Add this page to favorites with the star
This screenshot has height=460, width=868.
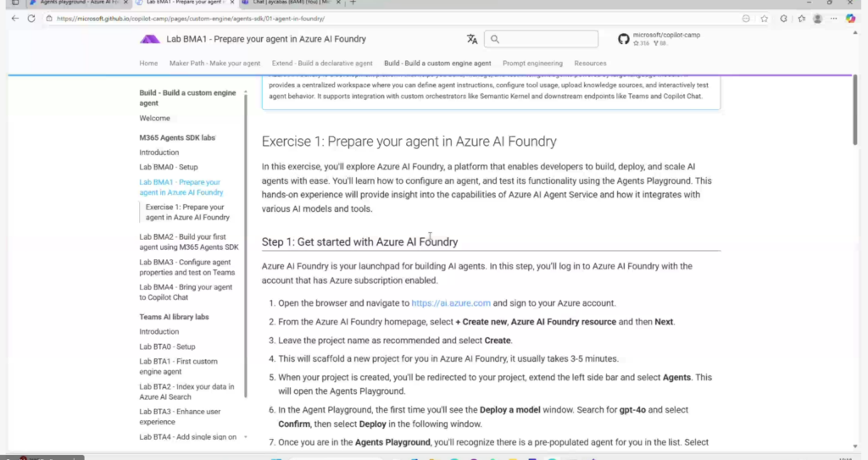765,19
